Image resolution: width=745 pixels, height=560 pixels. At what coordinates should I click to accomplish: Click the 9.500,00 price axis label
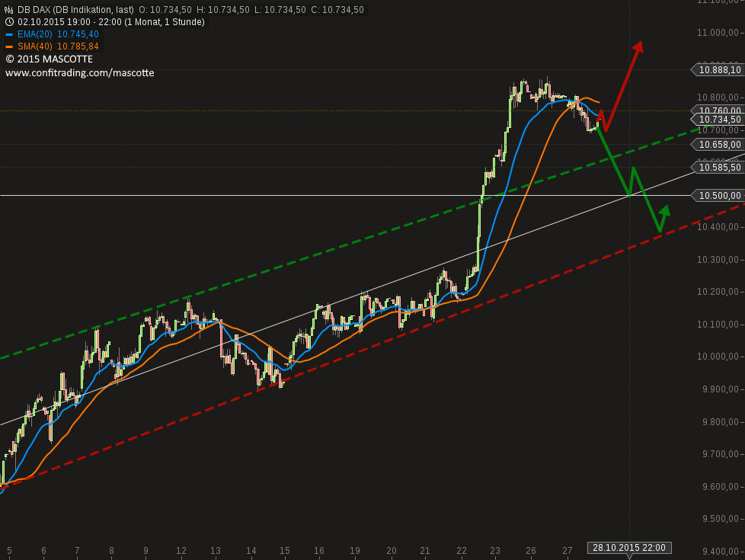pos(721,519)
